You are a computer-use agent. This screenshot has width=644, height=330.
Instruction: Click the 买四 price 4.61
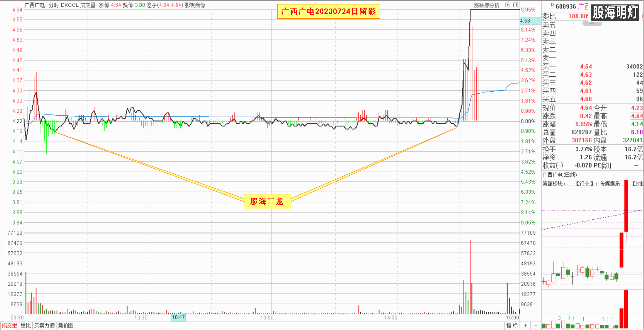(586, 91)
